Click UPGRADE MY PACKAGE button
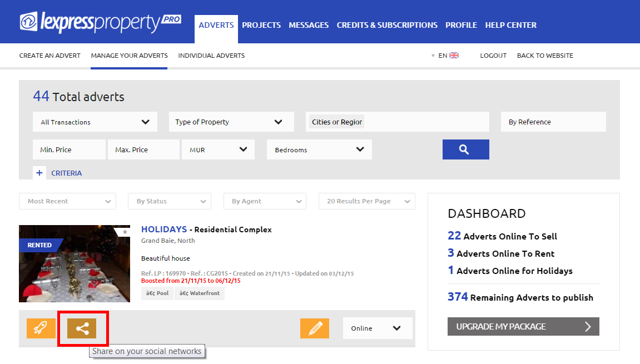The image size is (640, 364). click(523, 326)
